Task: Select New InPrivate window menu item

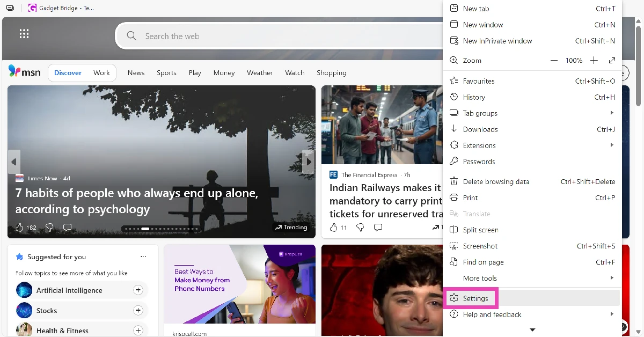Action: [x=497, y=41]
